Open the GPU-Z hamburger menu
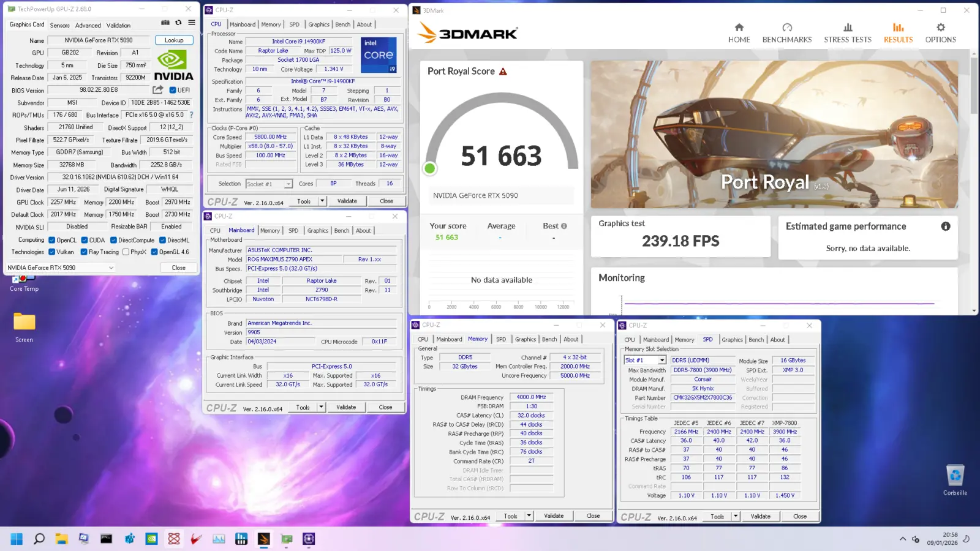Screen dimensions: 980x551 (192, 23)
